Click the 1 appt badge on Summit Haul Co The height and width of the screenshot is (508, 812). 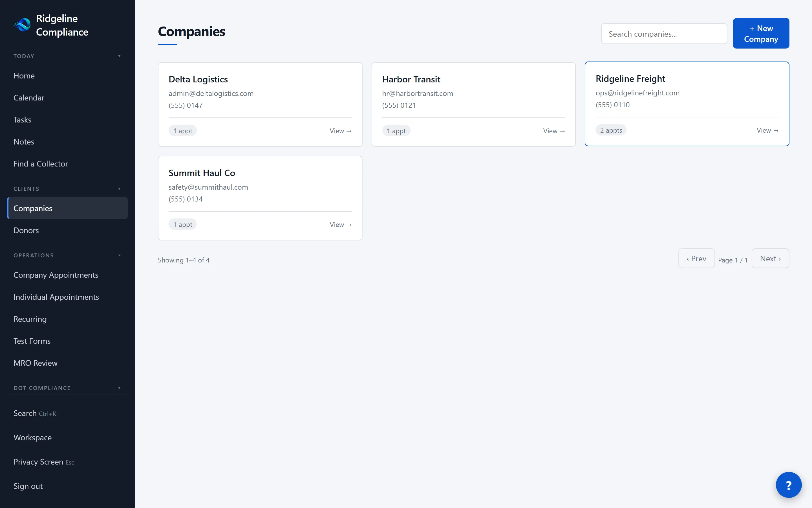click(x=182, y=224)
